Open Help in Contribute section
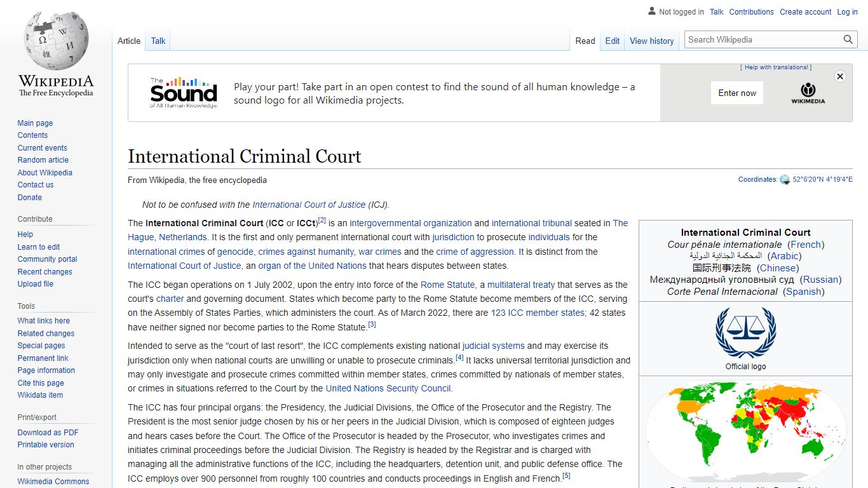Image resolution: width=868 pixels, height=488 pixels. tap(25, 234)
